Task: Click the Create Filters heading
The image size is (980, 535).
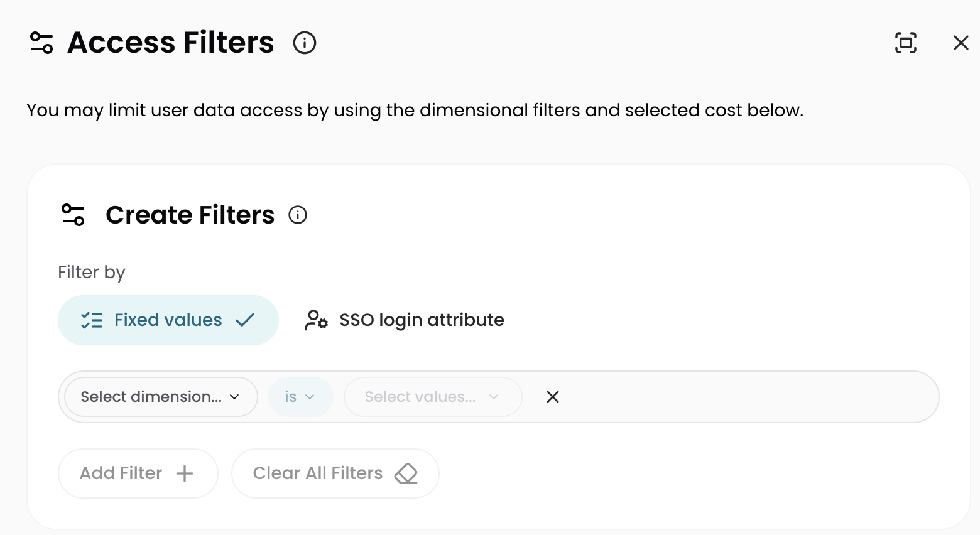Action: tap(190, 215)
